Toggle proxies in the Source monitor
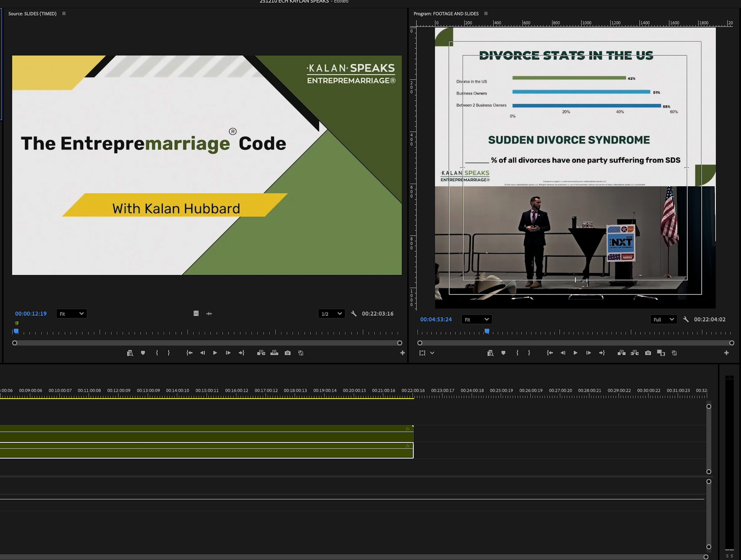This screenshot has width=741, height=560. [x=301, y=353]
